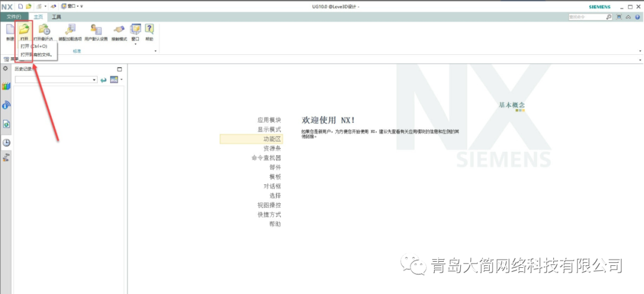This screenshot has height=294, width=644.
Task: Select 快捷方式 on the welcome page
Action: (x=270, y=214)
